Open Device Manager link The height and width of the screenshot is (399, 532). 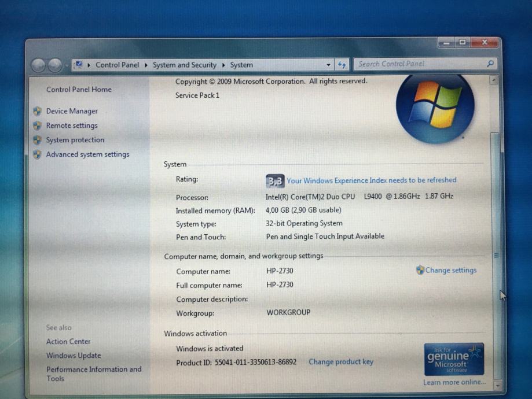click(72, 111)
